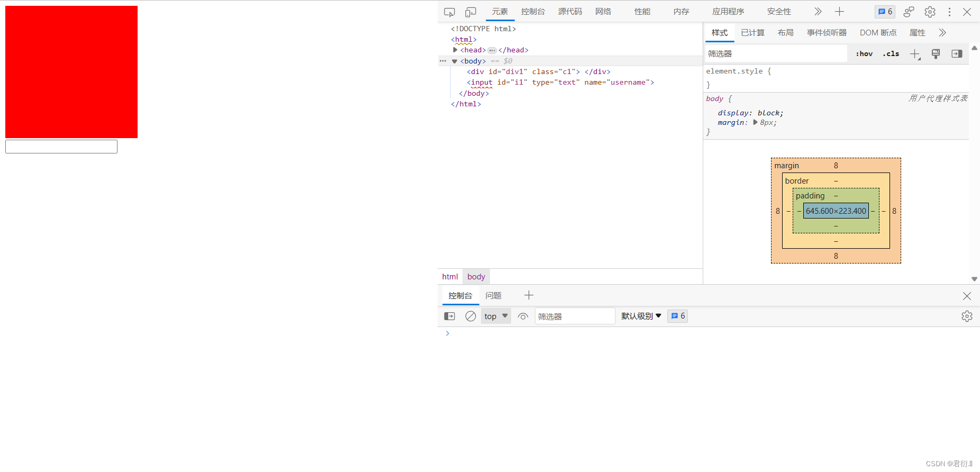
Task: Open the 6 issues badge in top toolbar
Action: coord(885,12)
